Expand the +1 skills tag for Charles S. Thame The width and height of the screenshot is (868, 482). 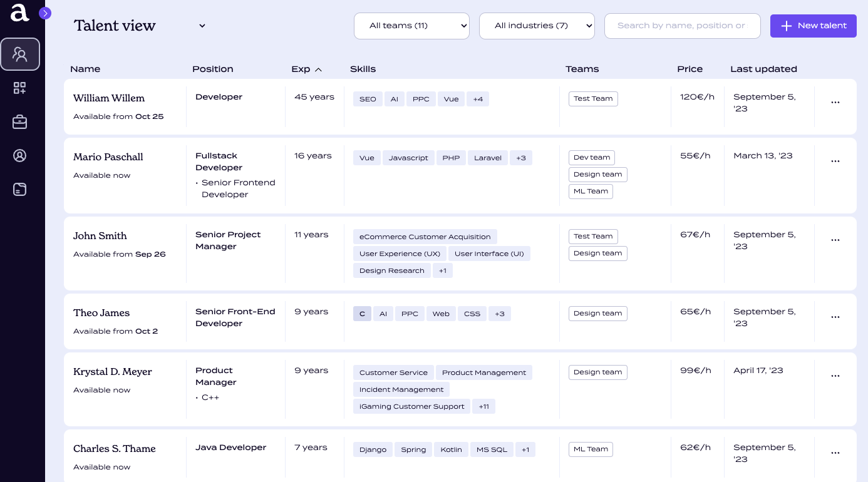(x=525, y=449)
